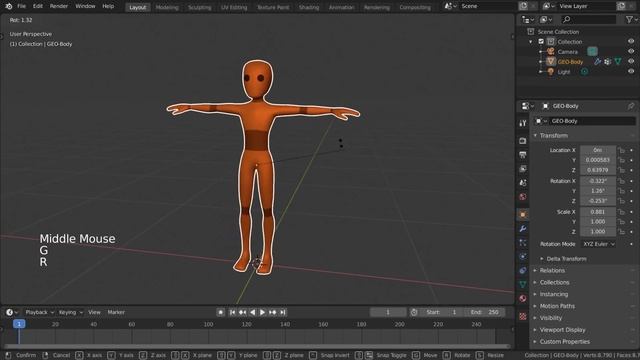Open the Window menu
This screenshot has height=360, width=640.
(x=85, y=6)
